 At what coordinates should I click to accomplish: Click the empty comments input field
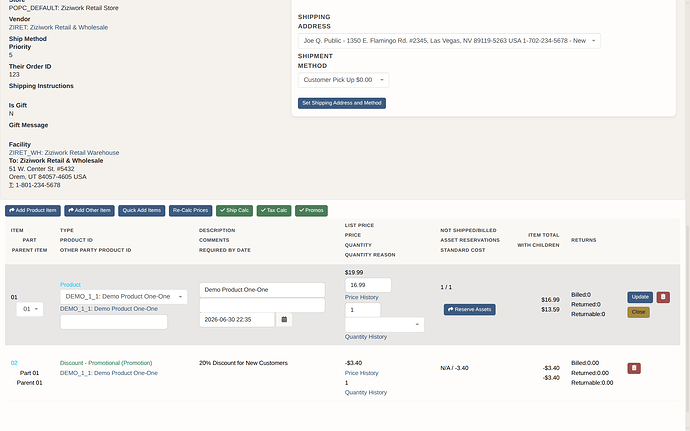pos(262,305)
